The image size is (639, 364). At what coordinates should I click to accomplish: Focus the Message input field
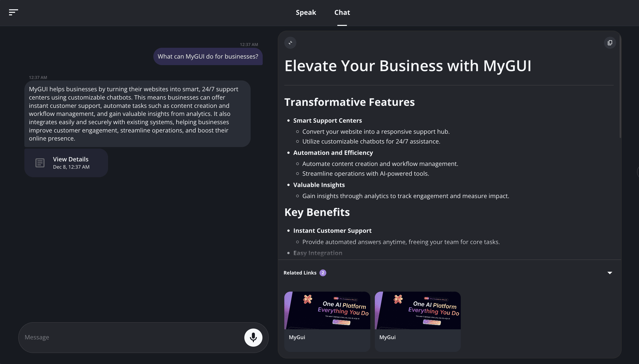click(131, 337)
